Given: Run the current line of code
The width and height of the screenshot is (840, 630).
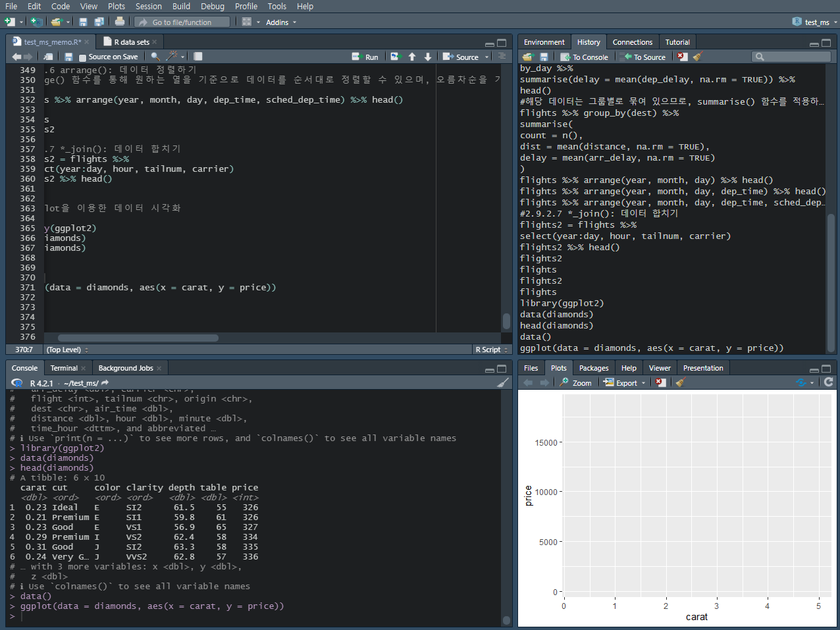Looking at the screenshot, I should click(x=365, y=57).
